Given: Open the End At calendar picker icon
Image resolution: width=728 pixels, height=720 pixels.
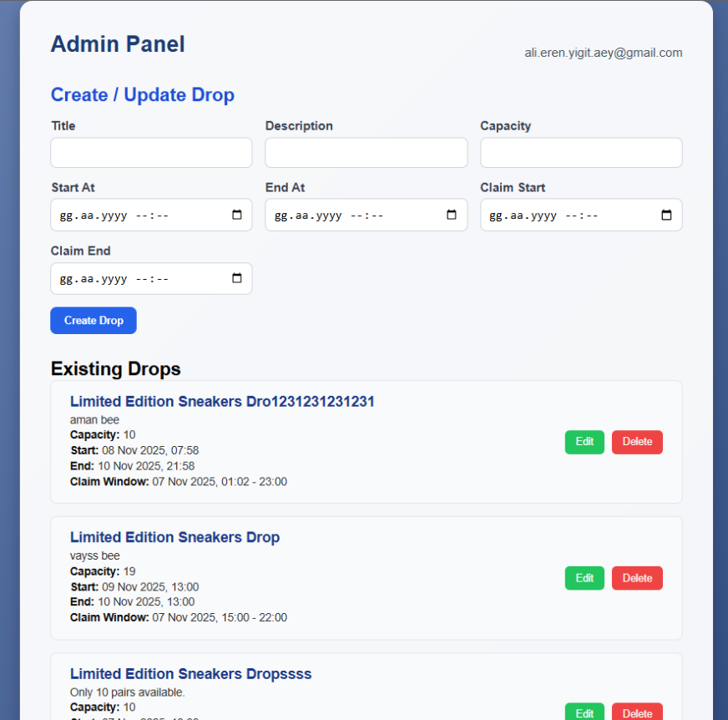Looking at the screenshot, I should [452, 215].
